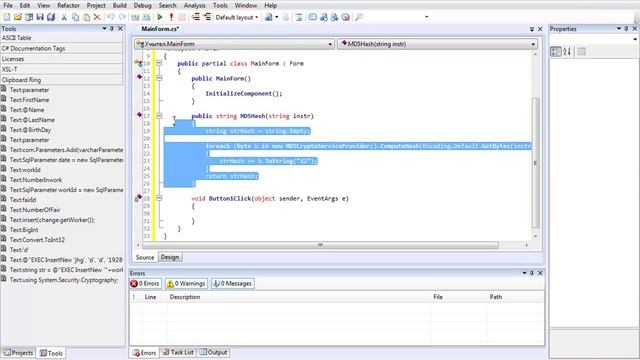Close the MainForm.cs editor tab
The image size is (640, 360).
(x=540, y=29)
